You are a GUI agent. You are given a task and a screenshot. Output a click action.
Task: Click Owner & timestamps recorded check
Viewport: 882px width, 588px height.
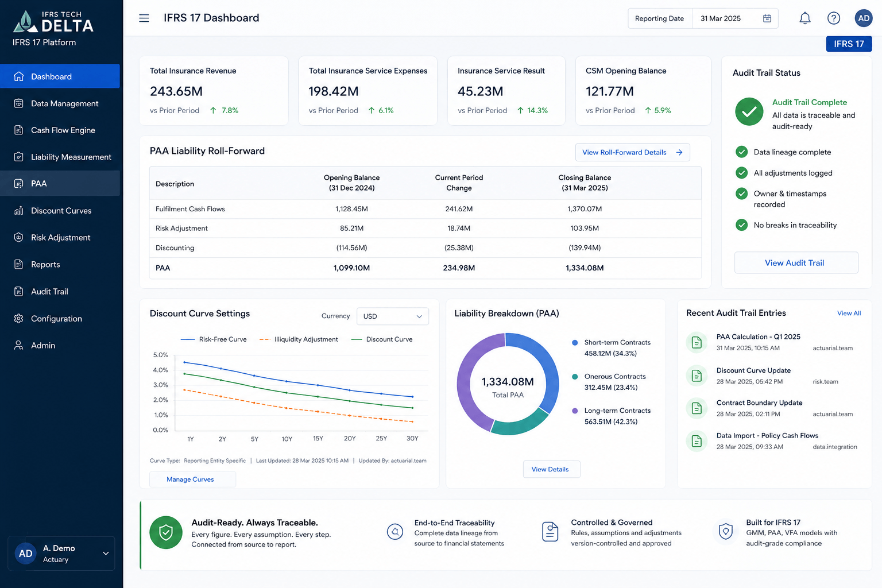(742, 193)
